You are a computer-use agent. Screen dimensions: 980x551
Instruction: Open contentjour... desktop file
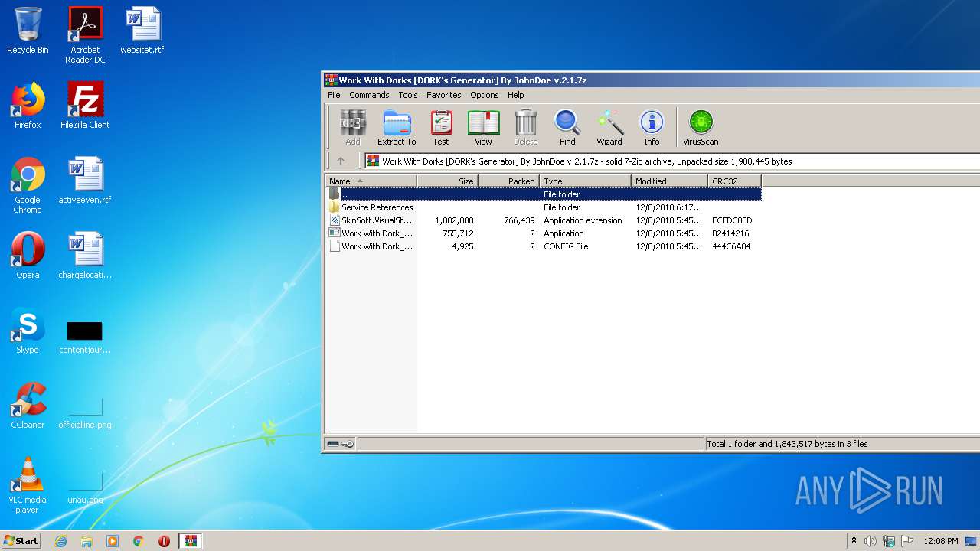[x=85, y=336]
